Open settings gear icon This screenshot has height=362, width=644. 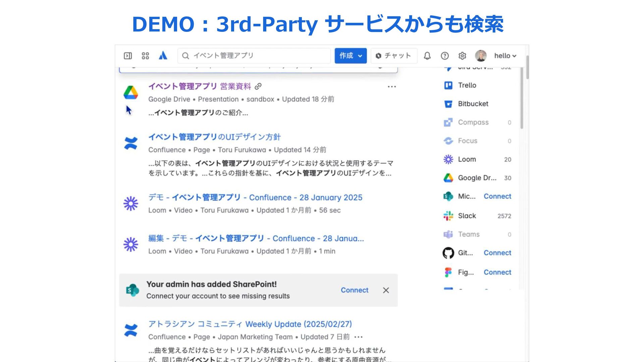462,56
